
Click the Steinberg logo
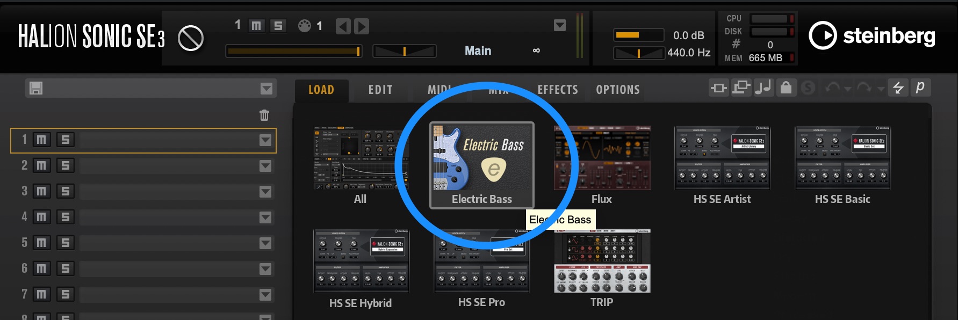872,36
